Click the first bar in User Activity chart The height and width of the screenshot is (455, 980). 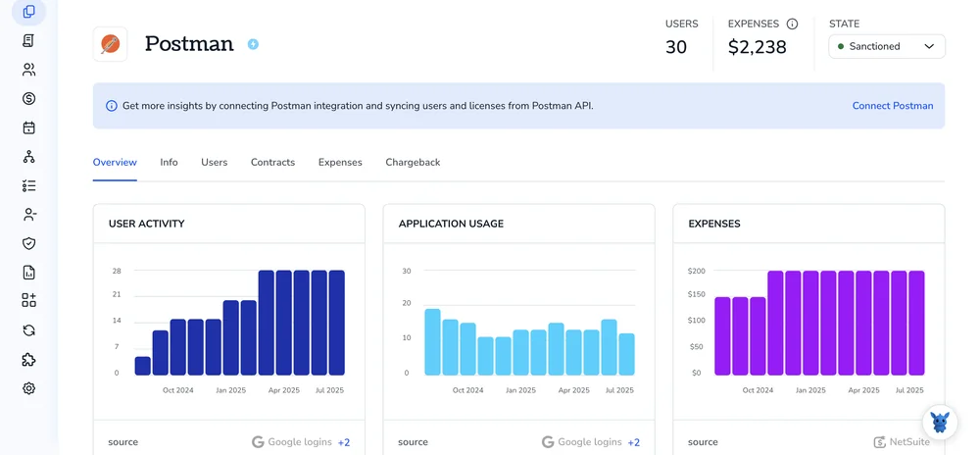click(x=143, y=366)
